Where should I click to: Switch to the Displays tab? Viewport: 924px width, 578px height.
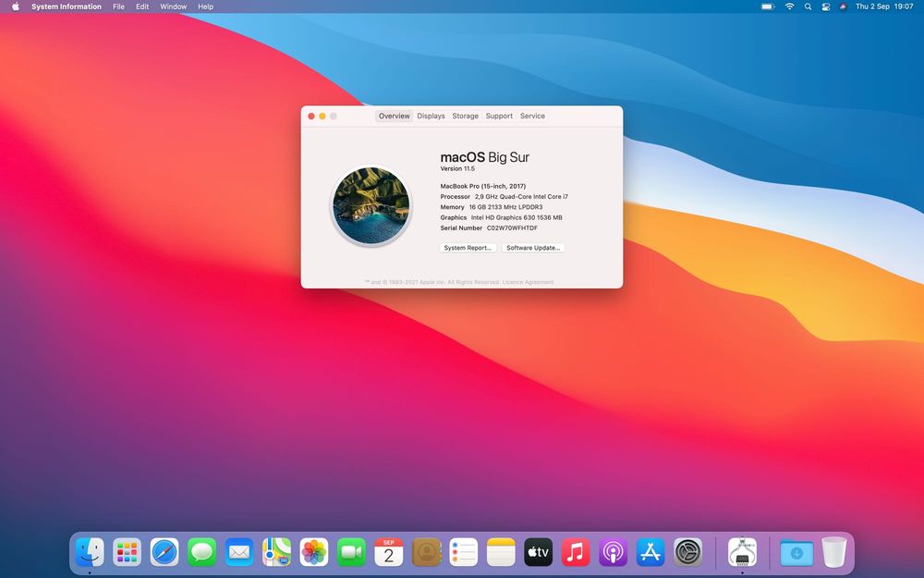point(431,117)
